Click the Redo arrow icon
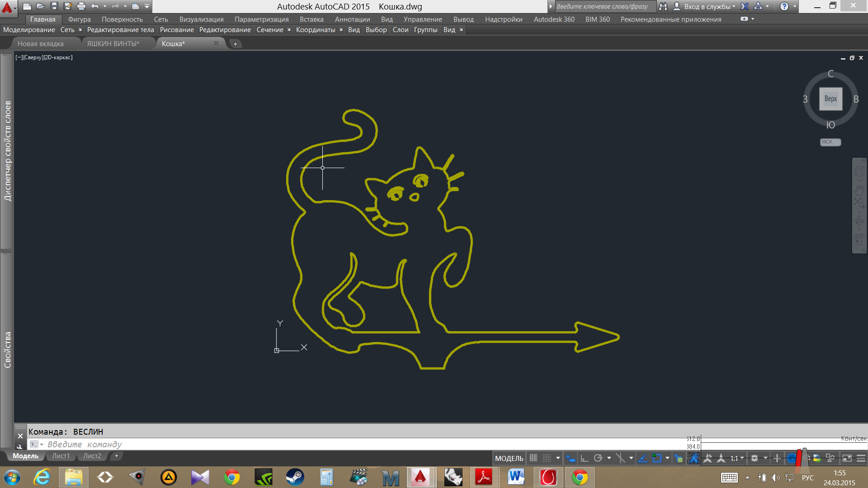 pyautogui.click(x=115, y=6)
